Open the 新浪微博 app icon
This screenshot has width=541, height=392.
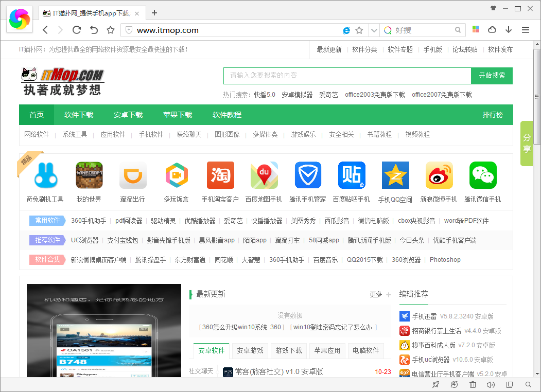coord(439,175)
